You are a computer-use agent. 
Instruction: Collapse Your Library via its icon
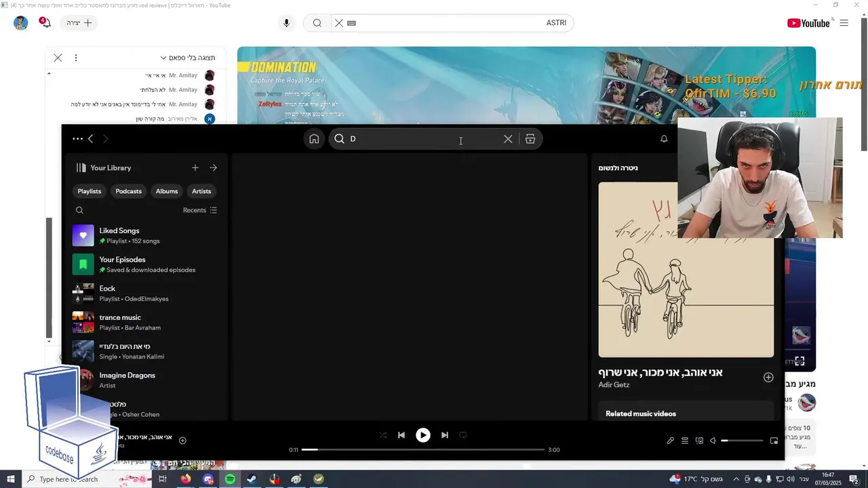pyautogui.click(x=81, y=167)
